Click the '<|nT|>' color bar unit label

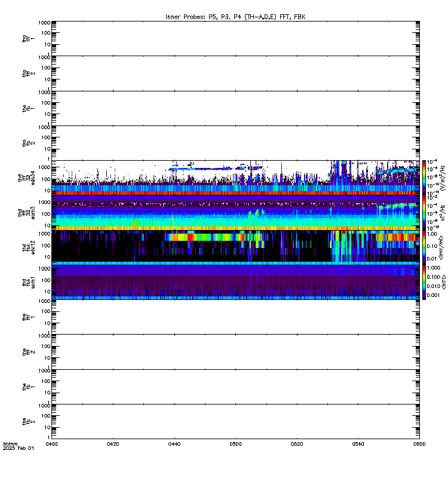(x=443, y=282)
